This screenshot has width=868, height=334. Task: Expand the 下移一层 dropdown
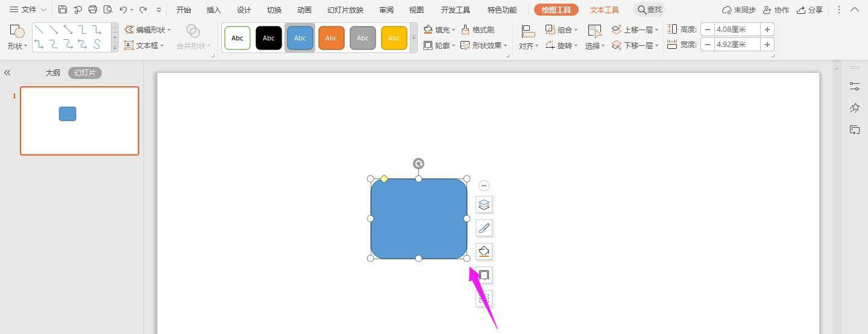656,45
